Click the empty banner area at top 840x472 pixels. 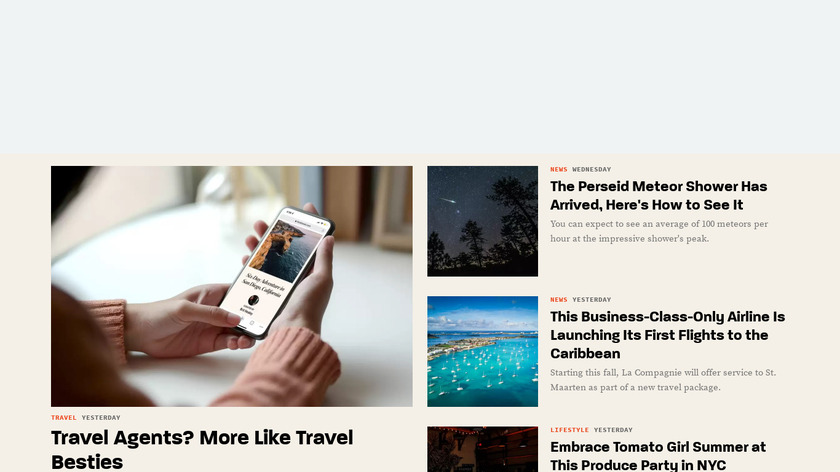coord(420,77)
